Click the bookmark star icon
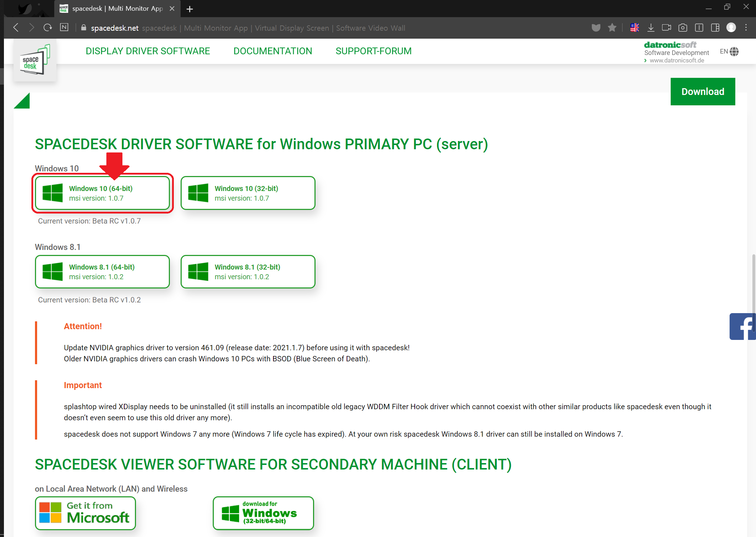 pyautogui.click(x=612, y=27)
